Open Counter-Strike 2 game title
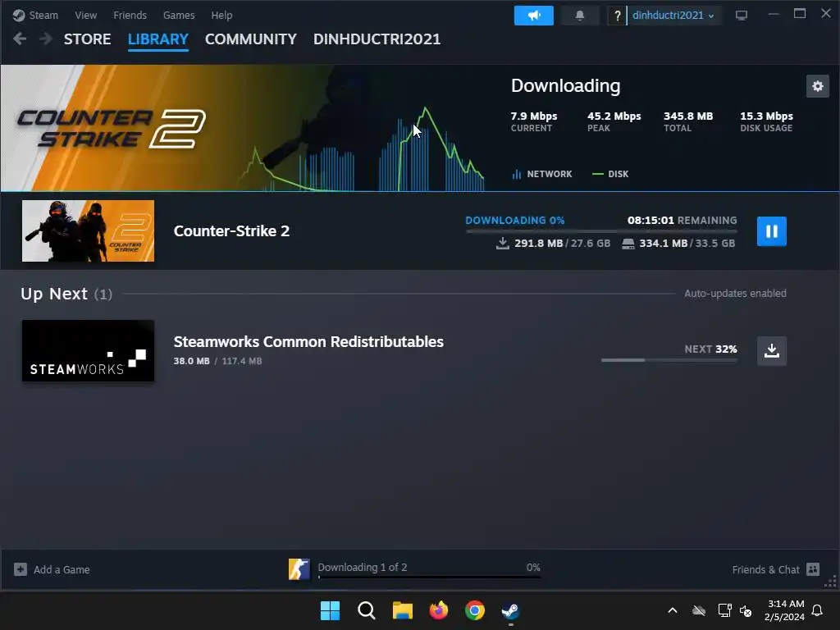This screenshot has width=840, height=630. (231, 231)
